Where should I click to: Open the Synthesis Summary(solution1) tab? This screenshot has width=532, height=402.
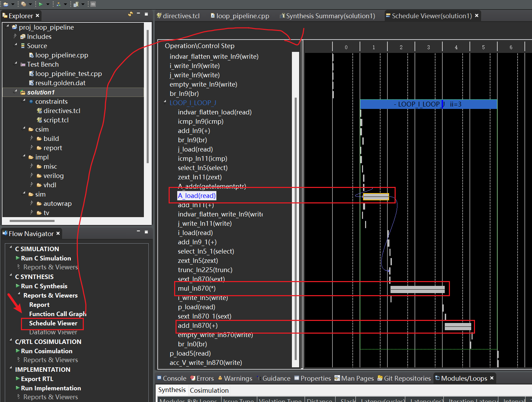click(x=328, y=16)
